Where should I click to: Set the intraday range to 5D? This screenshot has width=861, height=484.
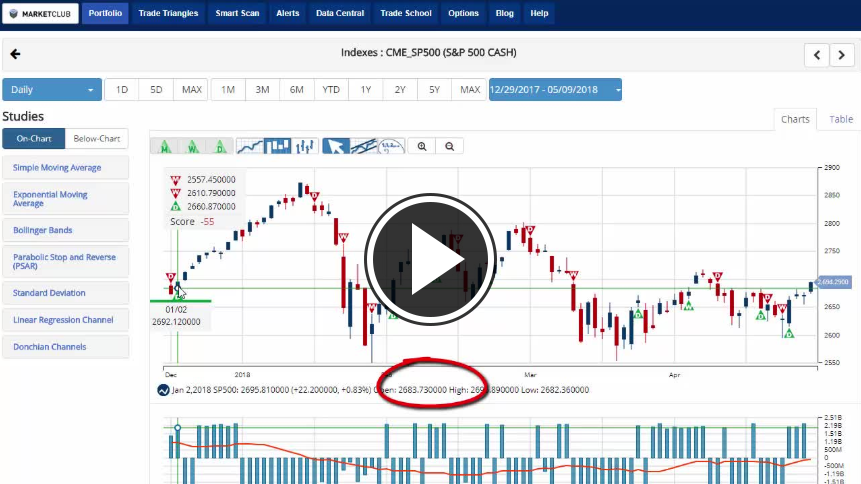(x=156, y=90)
